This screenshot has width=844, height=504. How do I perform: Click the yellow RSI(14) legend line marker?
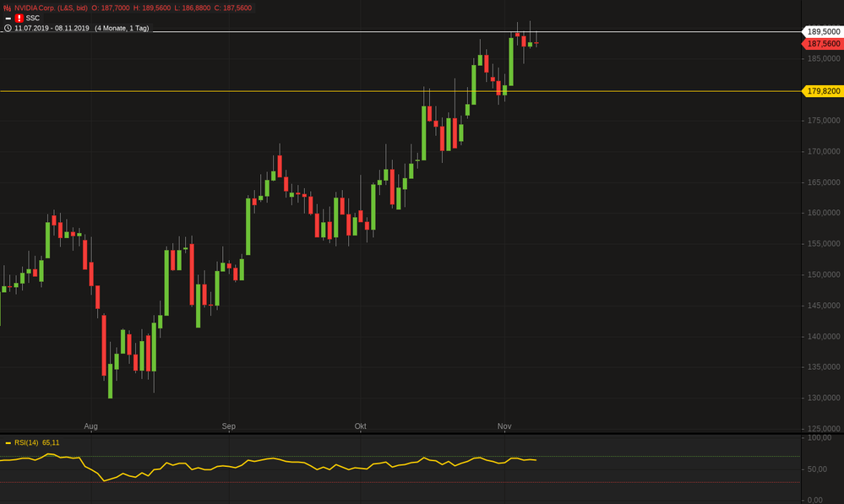click(8, 442)
